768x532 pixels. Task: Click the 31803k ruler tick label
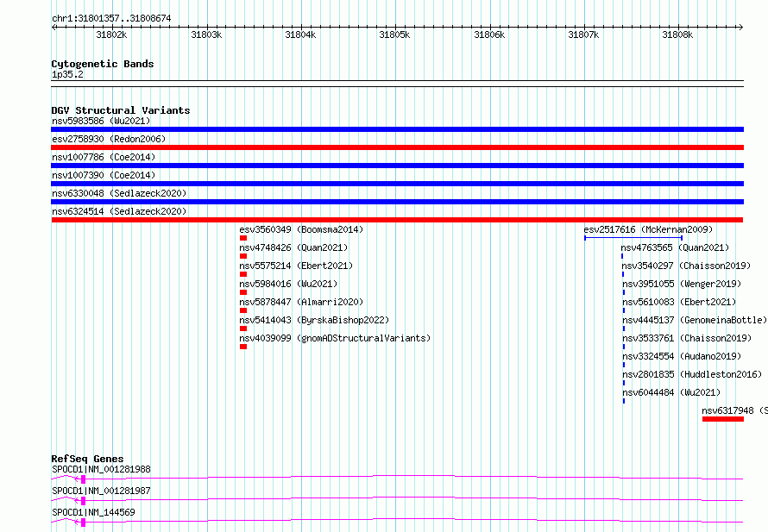tap(206, 34)
